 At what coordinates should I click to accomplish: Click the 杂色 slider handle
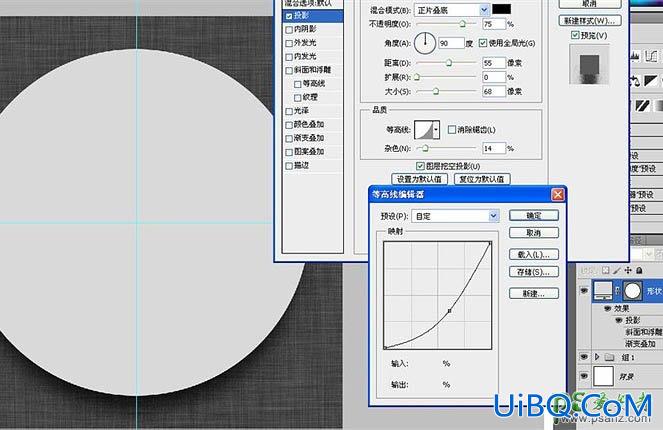pyautogui.click(x=425, y=148)
